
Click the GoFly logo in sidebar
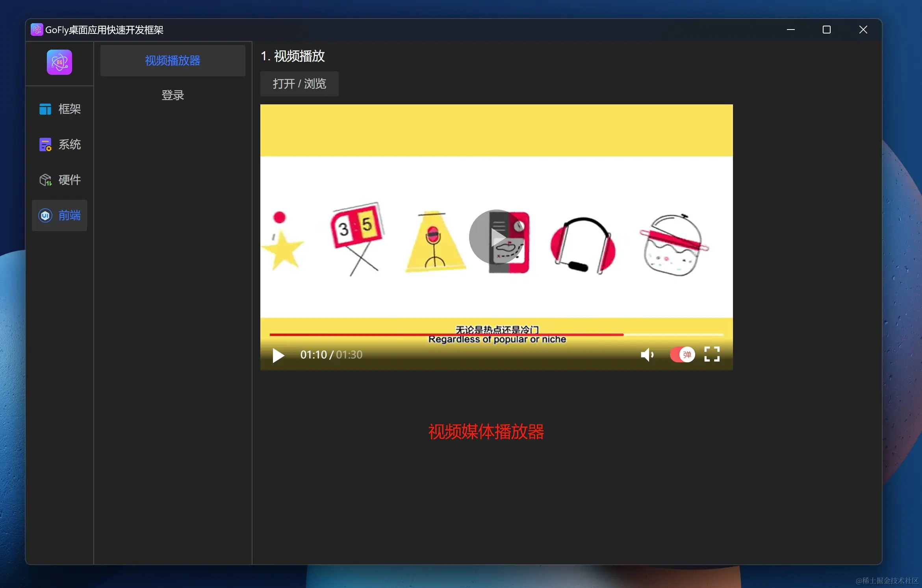[59, 62]
